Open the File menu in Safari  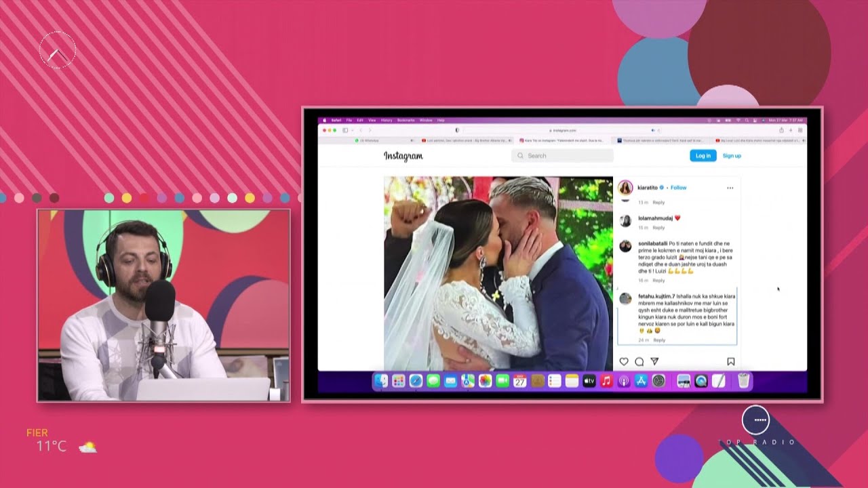point(349,120)
